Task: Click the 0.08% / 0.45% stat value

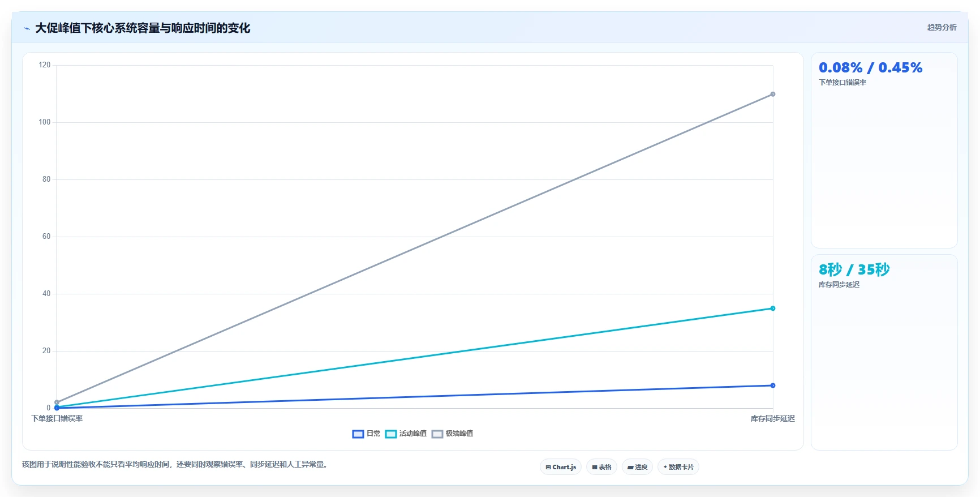Action: [870, 68]
